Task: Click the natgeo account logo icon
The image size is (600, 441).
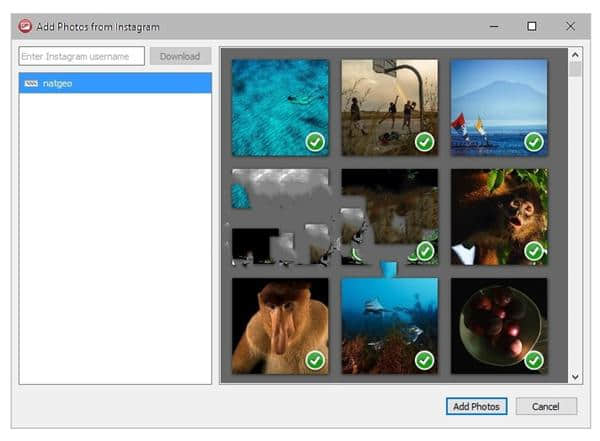Action: pos(31,83)
